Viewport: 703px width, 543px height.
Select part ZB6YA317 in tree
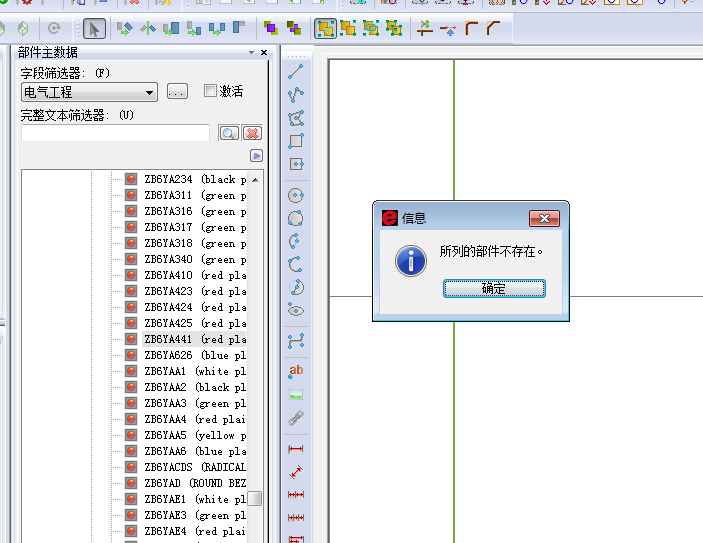pyautogui.click(x=195, y=227)
